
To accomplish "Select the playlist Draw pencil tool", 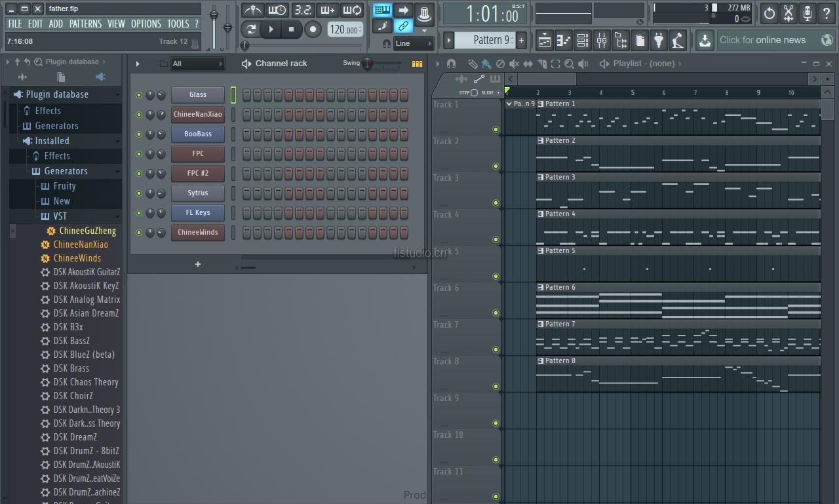I will [473, 64].
